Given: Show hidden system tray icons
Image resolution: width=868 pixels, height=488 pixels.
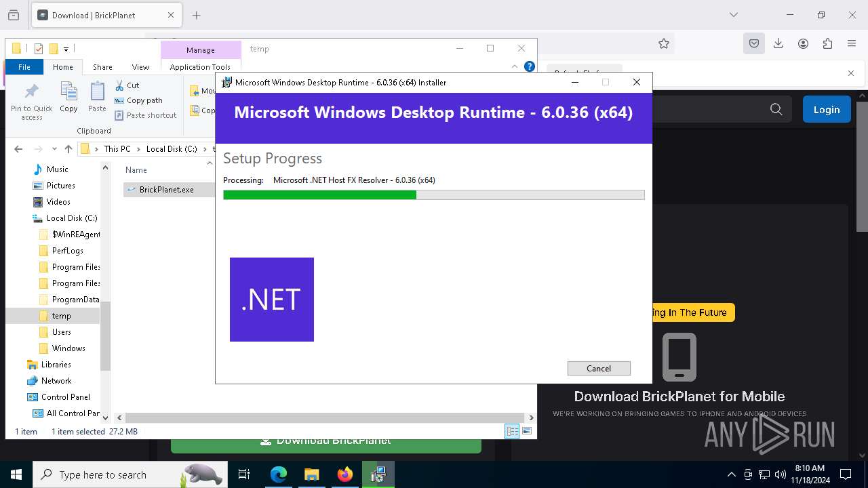Looking at the screenshot, I should tap(731, 474).
